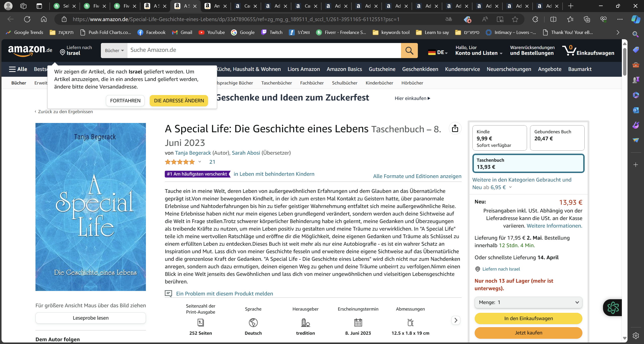Open the read aloud icon
The width and height of the screenshot is (644, 344).
point(485,19)
